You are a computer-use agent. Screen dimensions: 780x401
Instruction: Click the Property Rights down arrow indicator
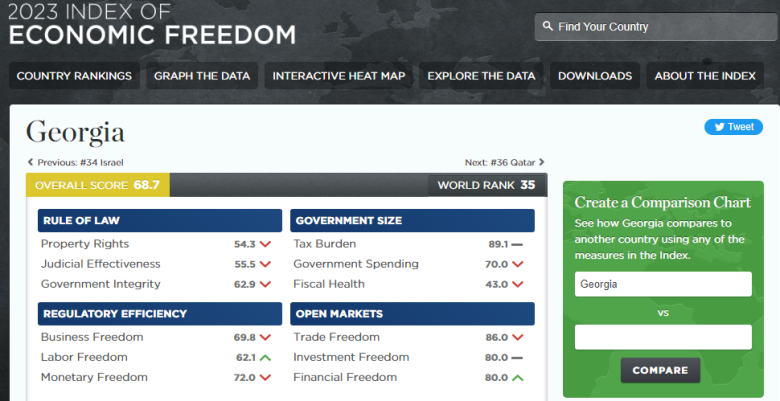tap(265, 244)
